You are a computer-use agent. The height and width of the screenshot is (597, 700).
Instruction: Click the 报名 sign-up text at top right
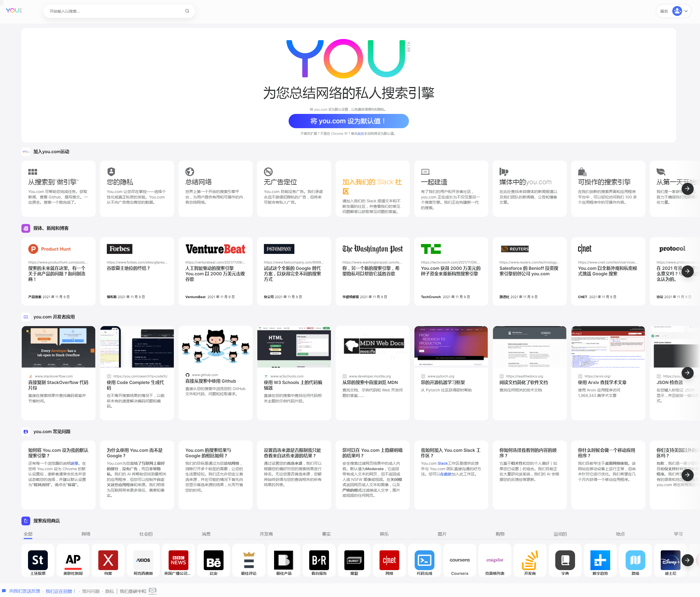(x=664, y=11)
